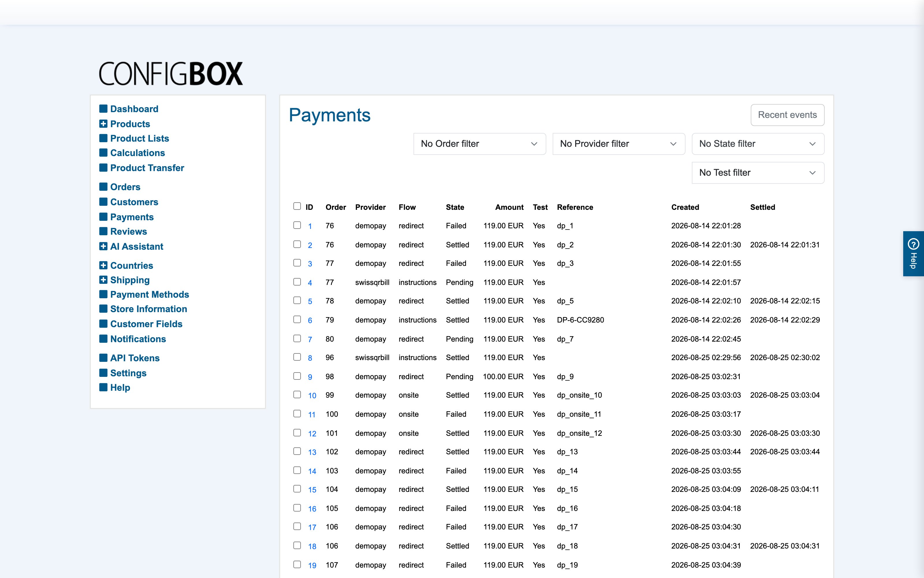Click the square icon beside Notifications
924x578 pixels.
(103, 339)
